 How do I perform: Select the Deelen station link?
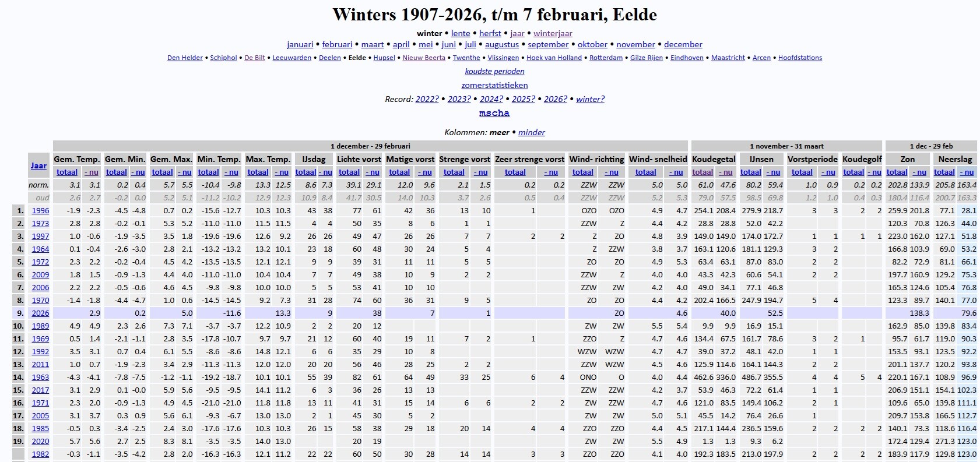pyautogui.click(x=330, y=58)
